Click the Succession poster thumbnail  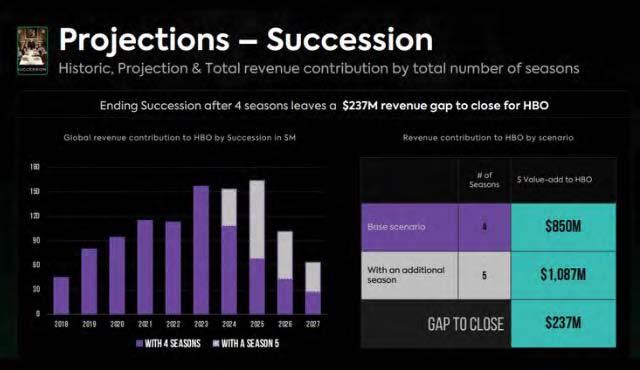[32, 51]
